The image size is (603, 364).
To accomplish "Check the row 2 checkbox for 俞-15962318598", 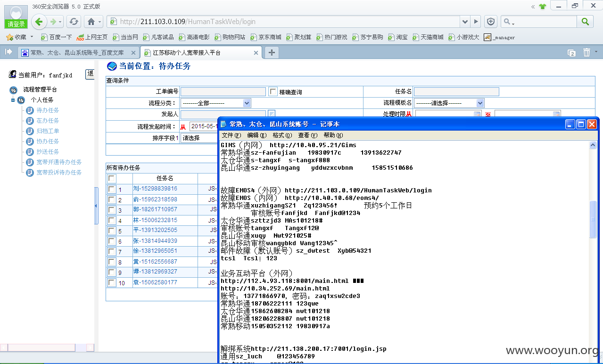I will [112, 199].
